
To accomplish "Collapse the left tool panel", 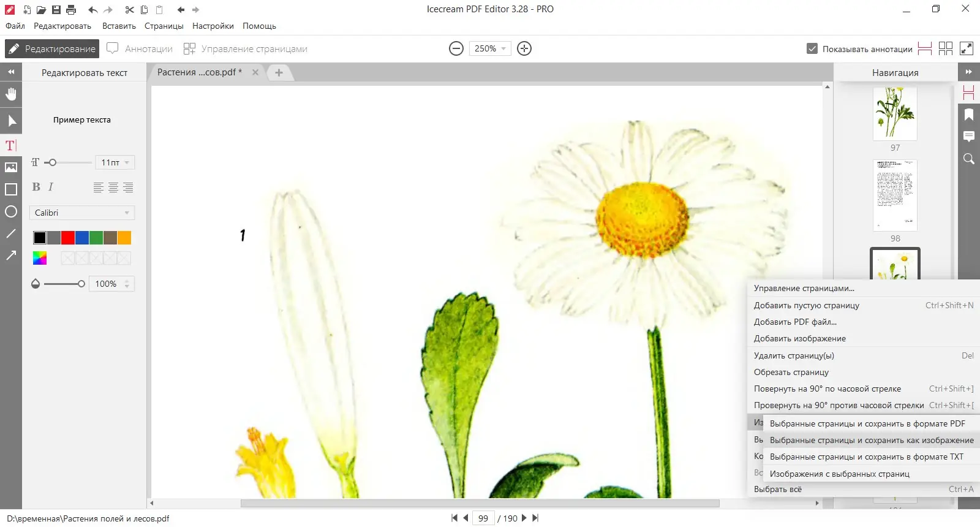I will click(x=11, y=72).
